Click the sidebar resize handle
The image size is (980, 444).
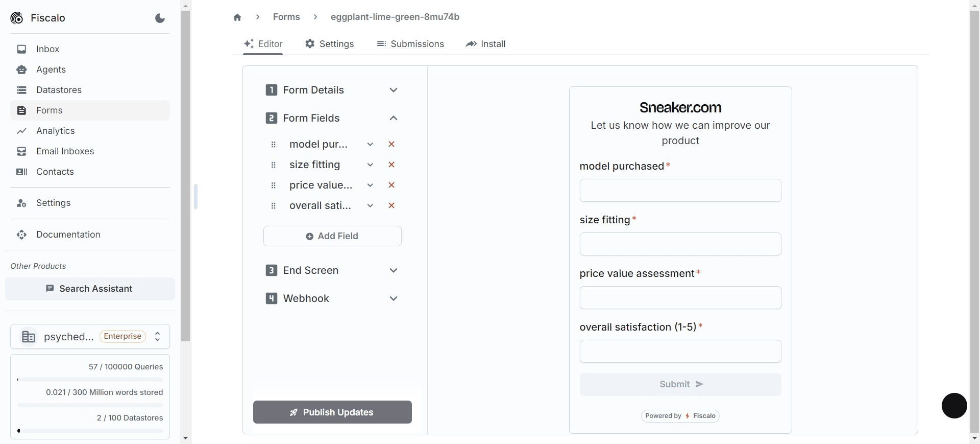[x=195, y=197]
